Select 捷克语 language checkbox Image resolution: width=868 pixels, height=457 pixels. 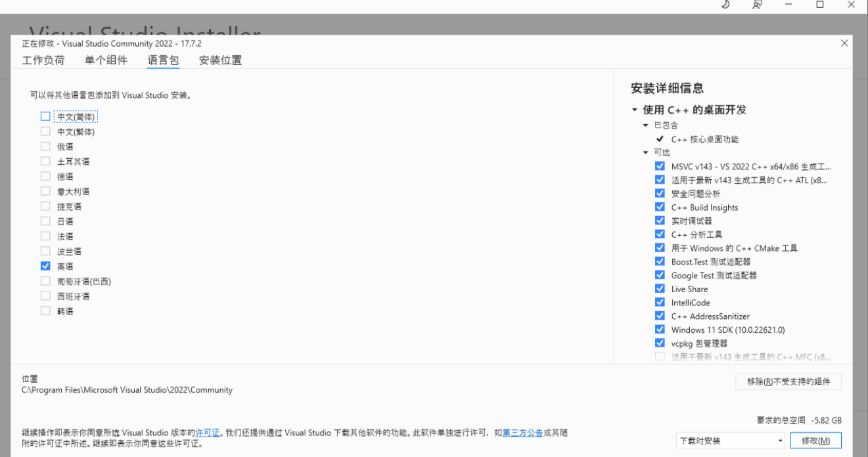45,206
